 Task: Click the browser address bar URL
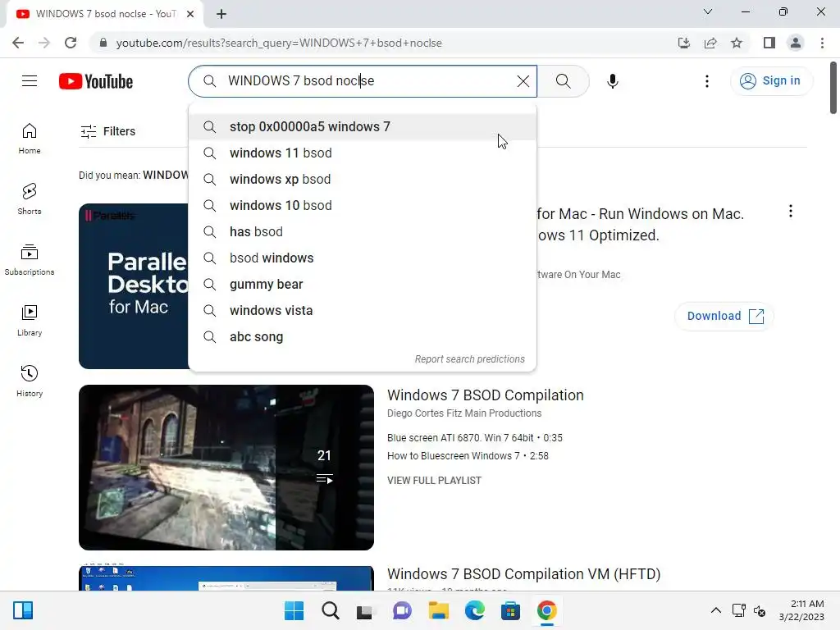point(279,43)
